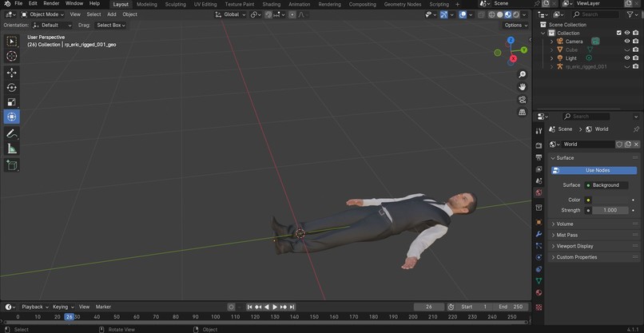
Task: Switch to Wireframe shading
Action: pyautogui.click(x=492, y=14)
